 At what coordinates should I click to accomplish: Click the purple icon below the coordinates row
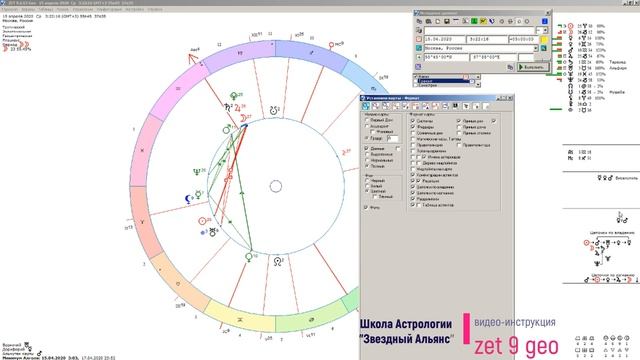pyautogui.click(x=418, y=67)
